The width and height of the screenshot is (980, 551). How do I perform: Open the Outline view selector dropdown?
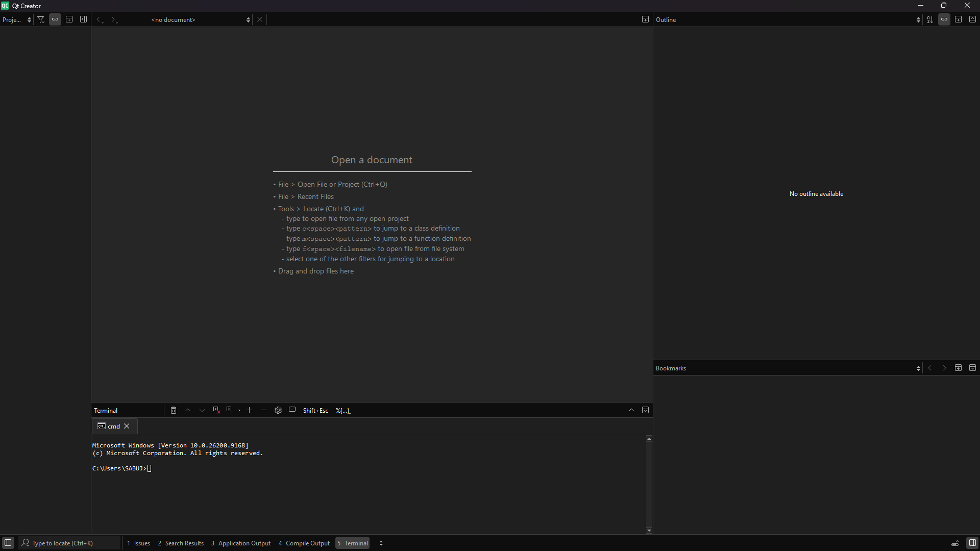tap(788, 19)
